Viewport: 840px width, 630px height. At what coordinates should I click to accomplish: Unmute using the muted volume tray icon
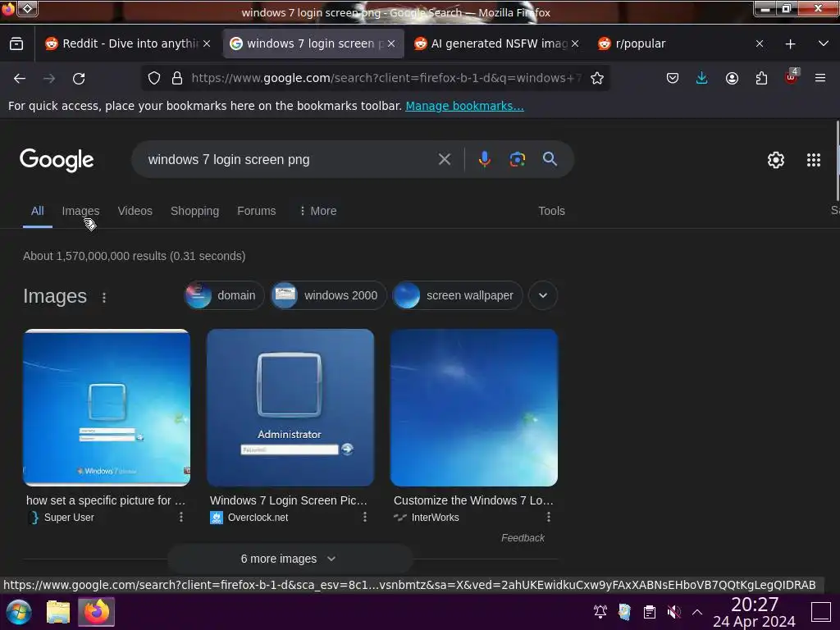point(674,612)
